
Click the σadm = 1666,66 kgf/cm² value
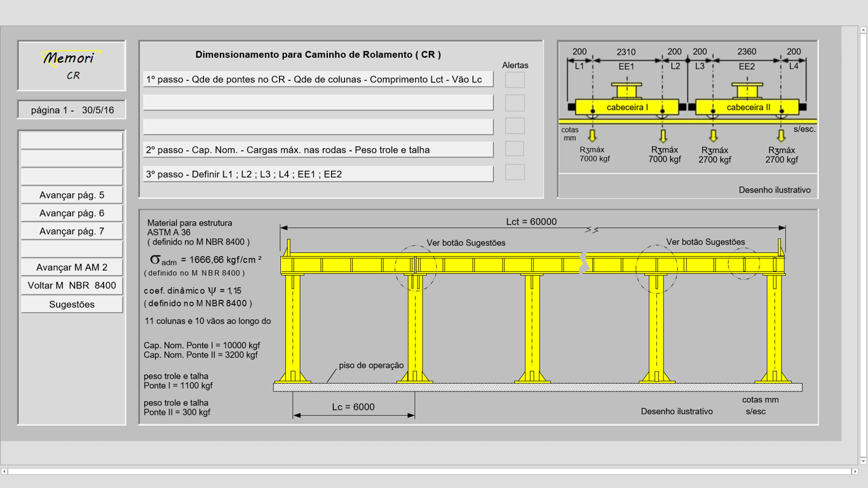pos(206,260)
